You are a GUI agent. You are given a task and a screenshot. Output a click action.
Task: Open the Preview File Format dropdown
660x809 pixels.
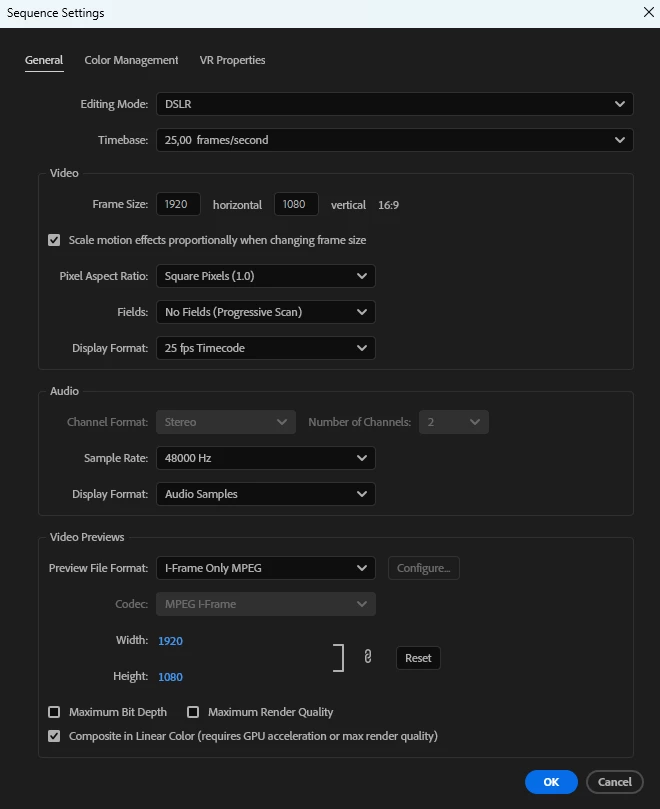coord(266,568)
